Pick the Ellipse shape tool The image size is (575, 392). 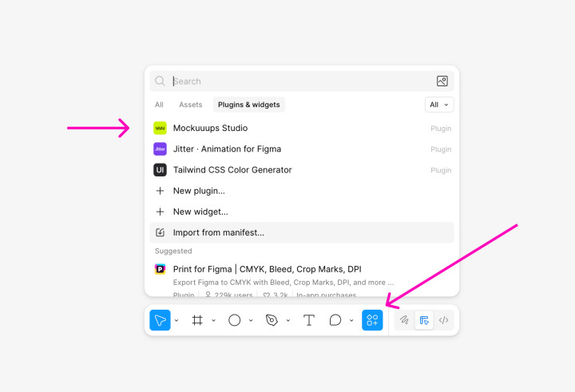(235, 320)
